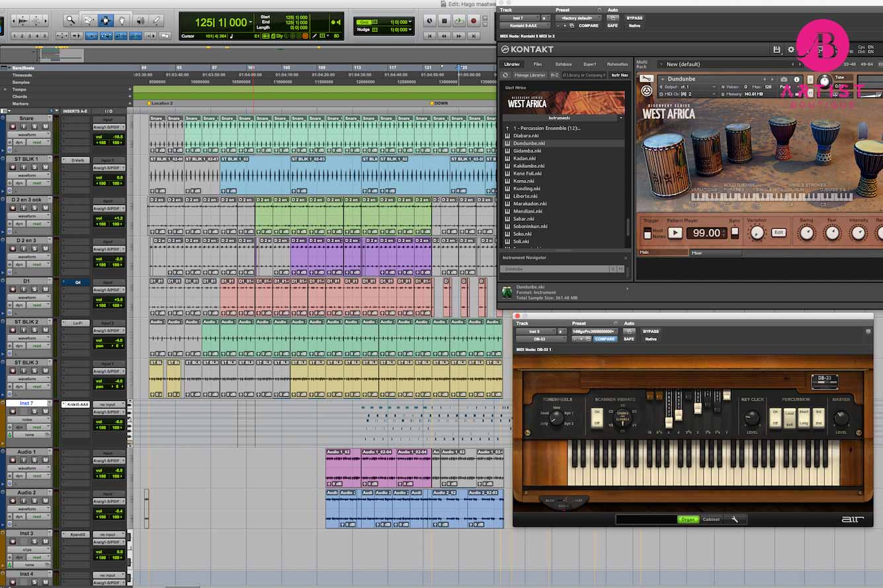Select the Trim tool

tap(88, 21)
